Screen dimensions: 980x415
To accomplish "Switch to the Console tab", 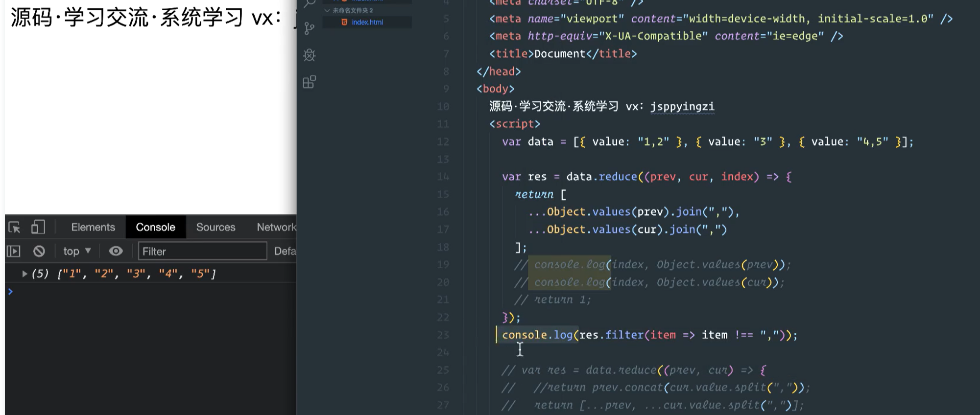I will [x=155, y=227].
